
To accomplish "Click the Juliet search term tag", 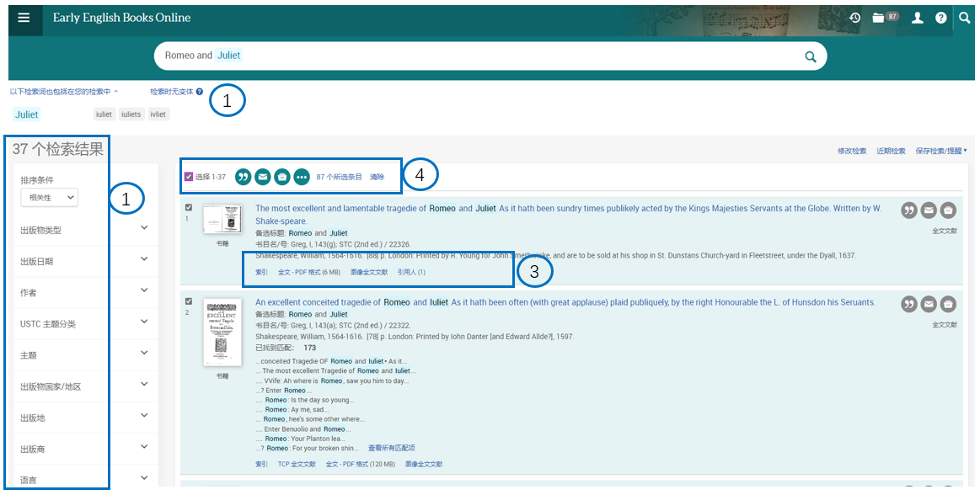I will coord(27,114).
